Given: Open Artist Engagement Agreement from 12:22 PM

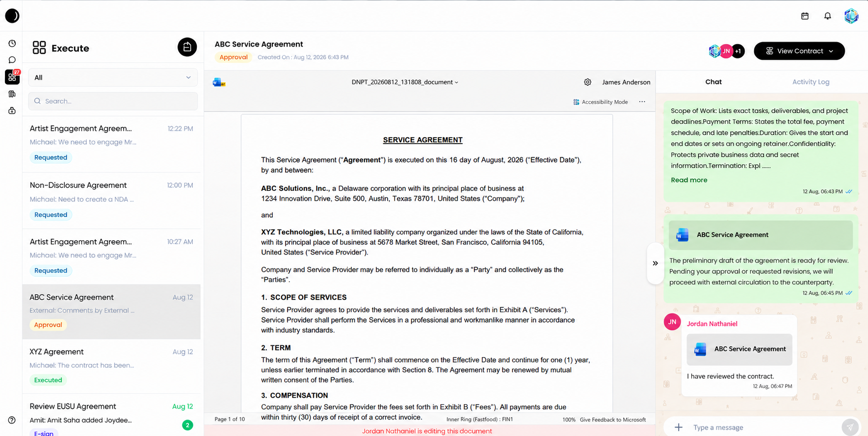Looking at the screenshot, I should click(111, 143).
